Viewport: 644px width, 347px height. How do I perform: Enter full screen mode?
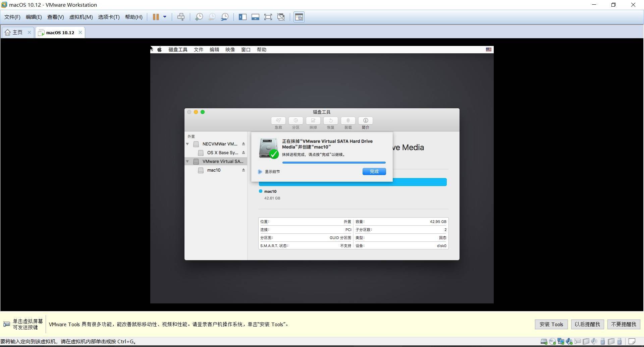[x=268, y=17]
